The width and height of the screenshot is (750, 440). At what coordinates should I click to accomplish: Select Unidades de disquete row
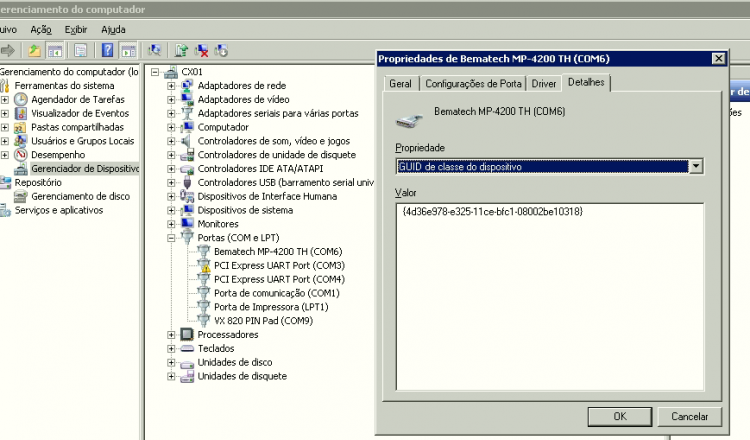point(242,376)
